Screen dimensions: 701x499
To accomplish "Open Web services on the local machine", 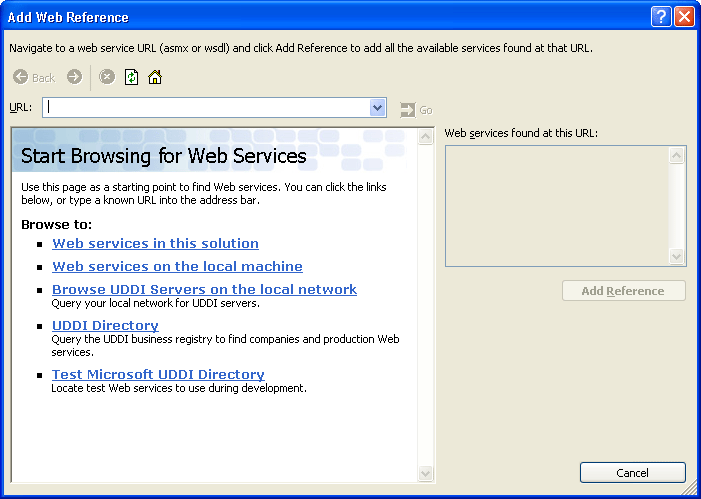I will (x=177, y=266).
